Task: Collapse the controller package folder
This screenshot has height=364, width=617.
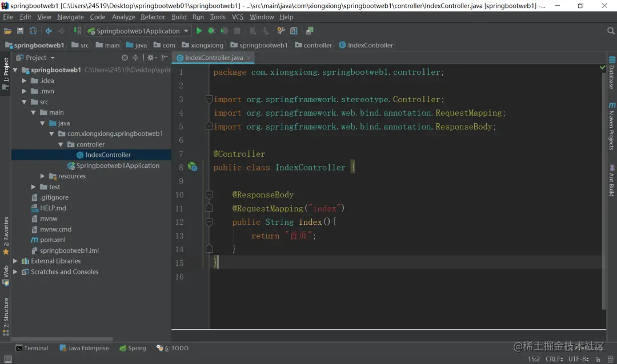Action: tap(61, 144)
